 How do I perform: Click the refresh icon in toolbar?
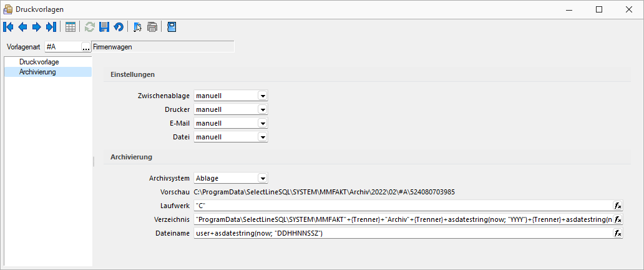[x=90, y=27]
